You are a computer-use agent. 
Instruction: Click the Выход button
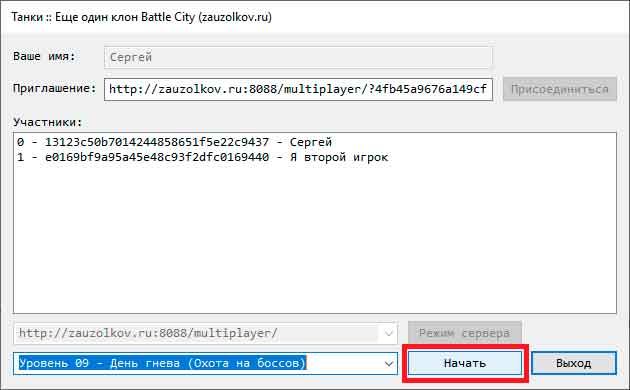pos(573,363)
